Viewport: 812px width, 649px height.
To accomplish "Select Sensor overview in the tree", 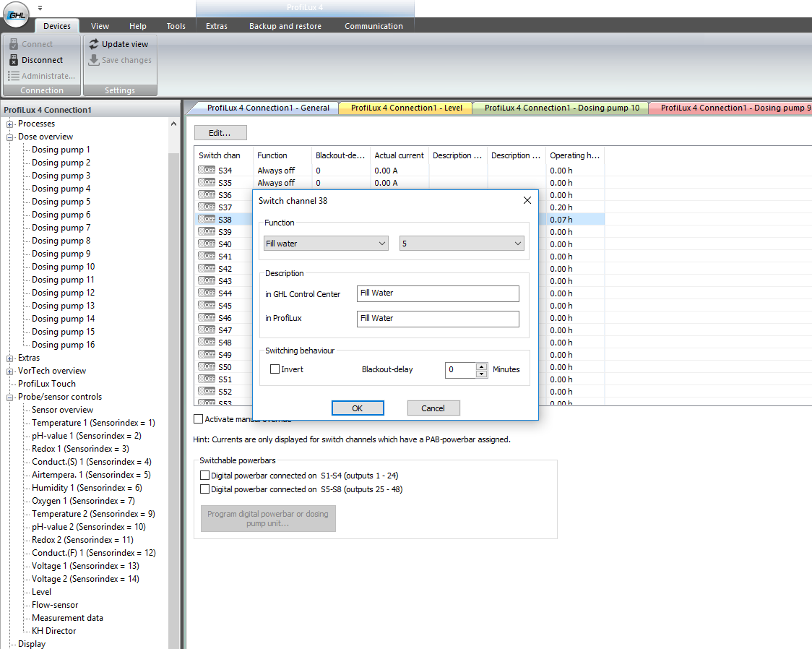I will pyautogui.click(x=63, y=410).
